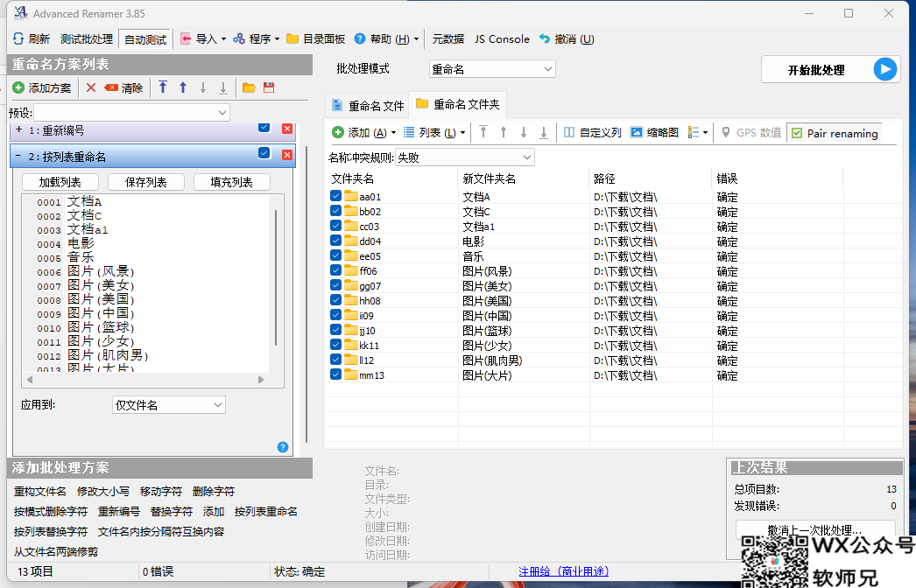Click the green Add (添加) items icon

[338, 132]
